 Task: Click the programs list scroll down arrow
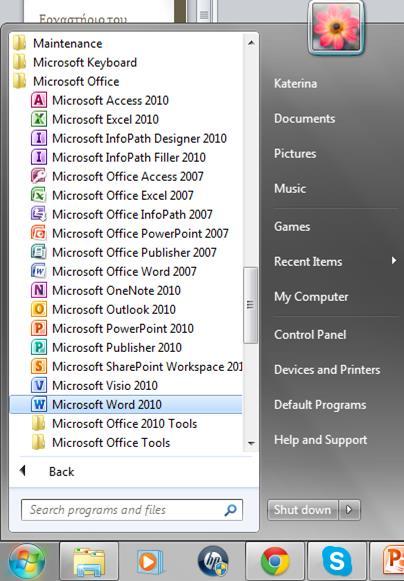251,443
